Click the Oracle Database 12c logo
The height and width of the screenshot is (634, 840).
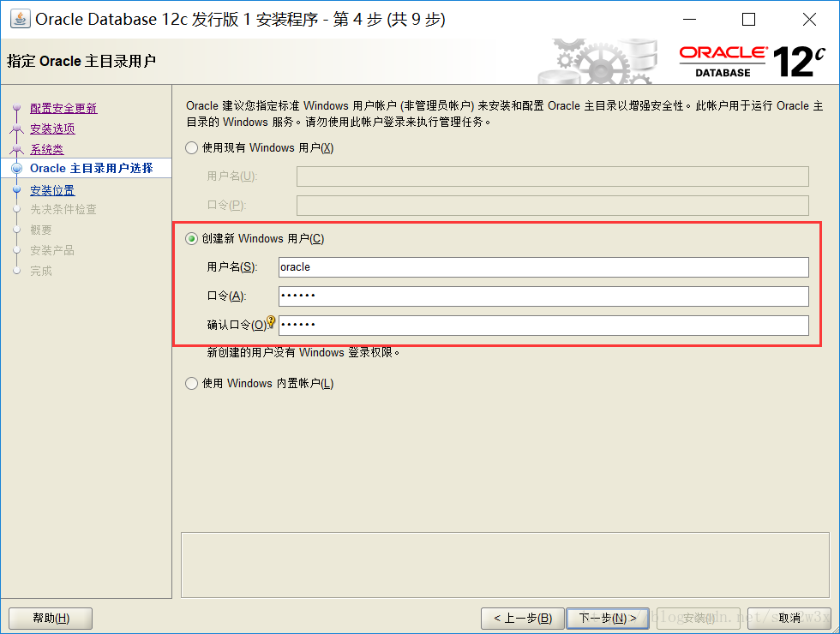click(753, 62)
